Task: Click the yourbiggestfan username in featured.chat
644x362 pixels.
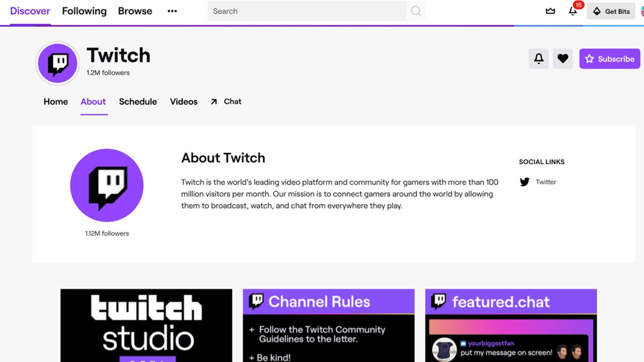Action: [x=491, y=343]
